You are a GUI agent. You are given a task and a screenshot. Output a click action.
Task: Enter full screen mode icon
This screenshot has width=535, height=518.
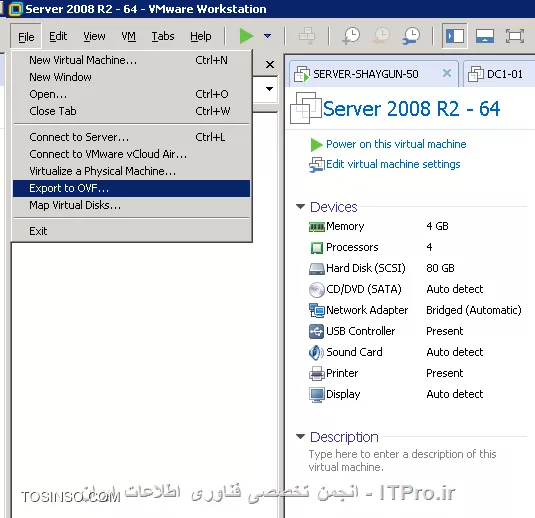[x=515, y=36]
